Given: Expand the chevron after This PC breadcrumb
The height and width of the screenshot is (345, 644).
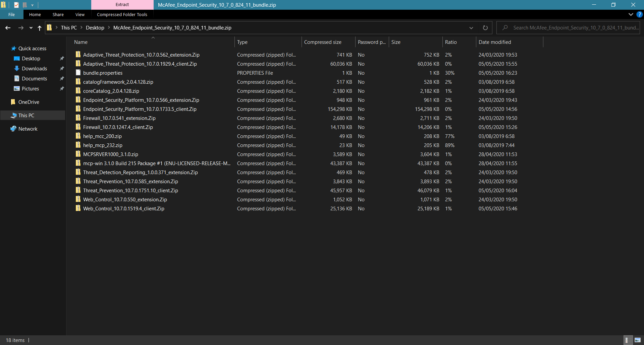Looking at the screenshot, I should [81, 27].
